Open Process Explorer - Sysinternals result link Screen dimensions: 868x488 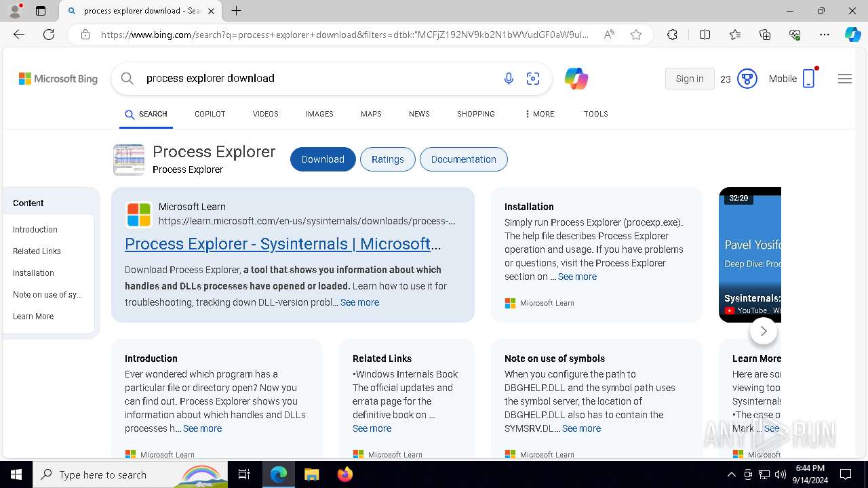[x=283, y=244]
